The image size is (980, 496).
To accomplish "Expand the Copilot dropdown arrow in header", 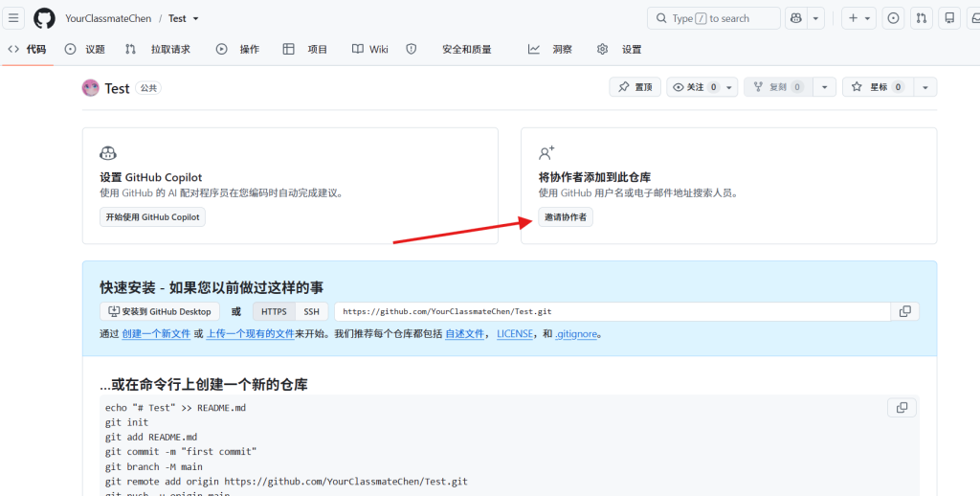I will (x=815, y=18).
